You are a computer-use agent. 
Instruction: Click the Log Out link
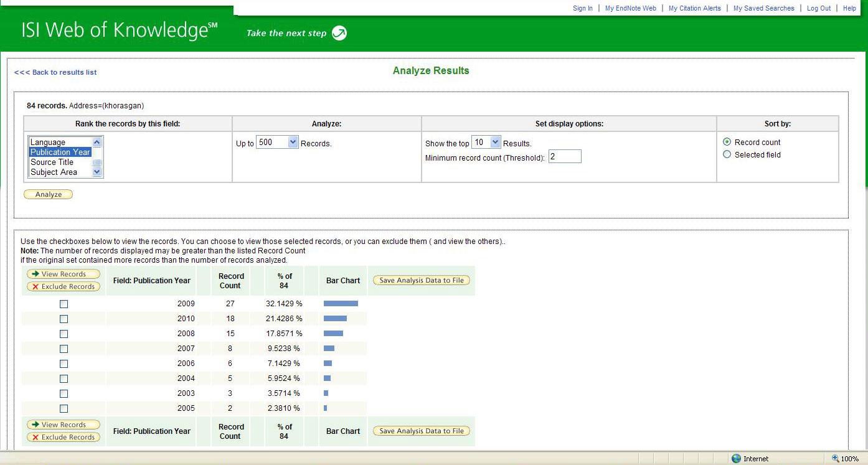(819, 8)
